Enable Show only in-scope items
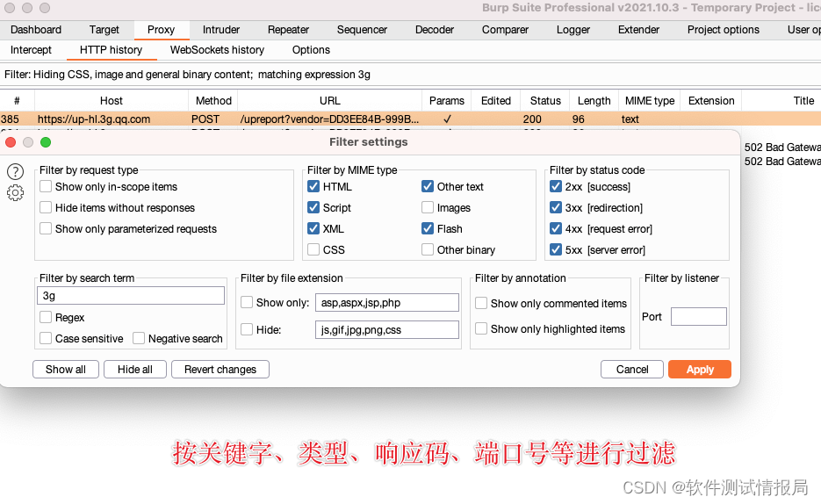 click(46, 186)
